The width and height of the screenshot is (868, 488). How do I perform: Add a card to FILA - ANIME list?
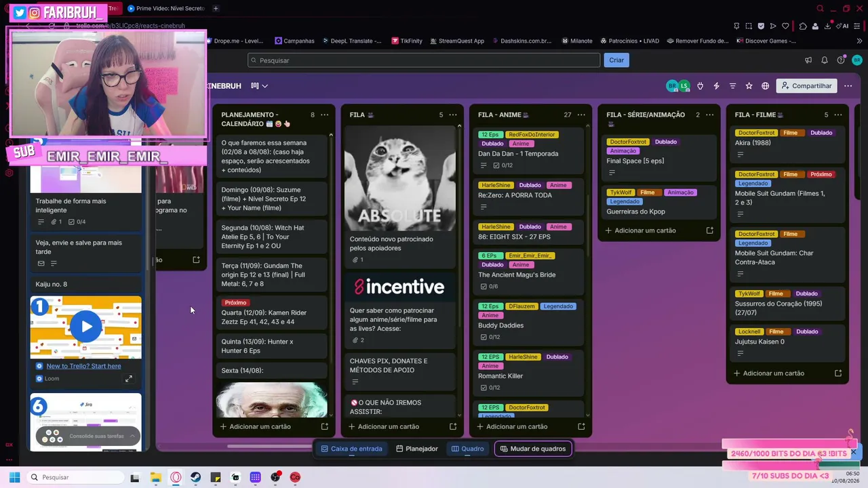[511, 427]
